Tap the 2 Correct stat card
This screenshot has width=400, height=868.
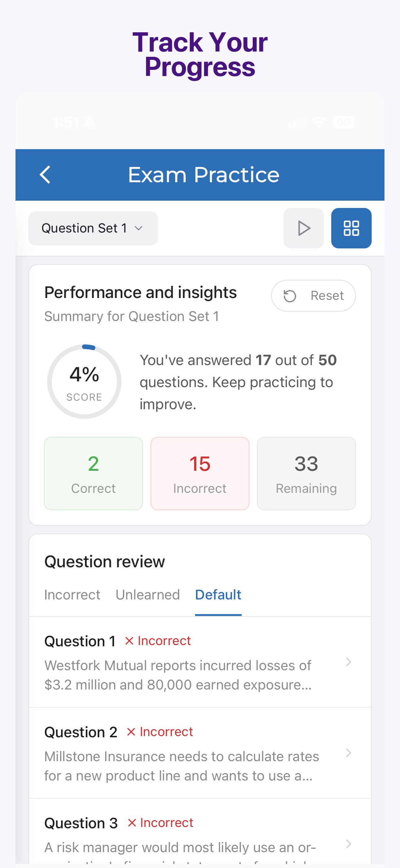coord(93,473)
